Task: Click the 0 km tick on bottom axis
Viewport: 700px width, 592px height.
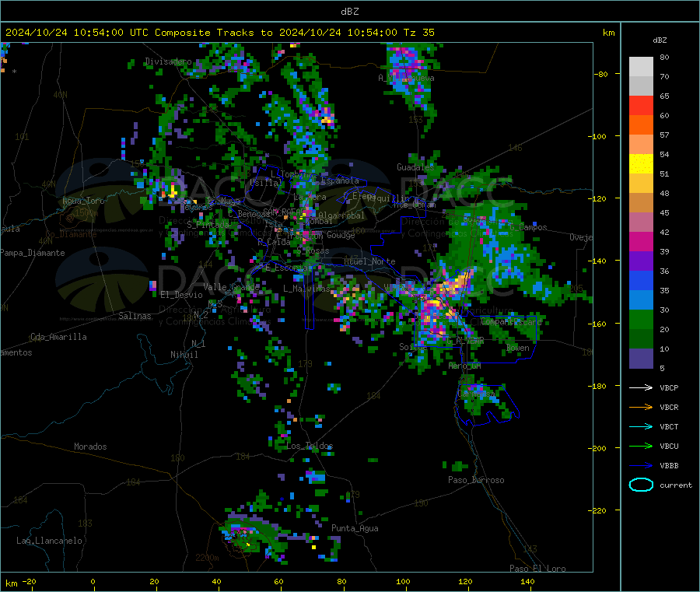Action: tap(93, 581)
